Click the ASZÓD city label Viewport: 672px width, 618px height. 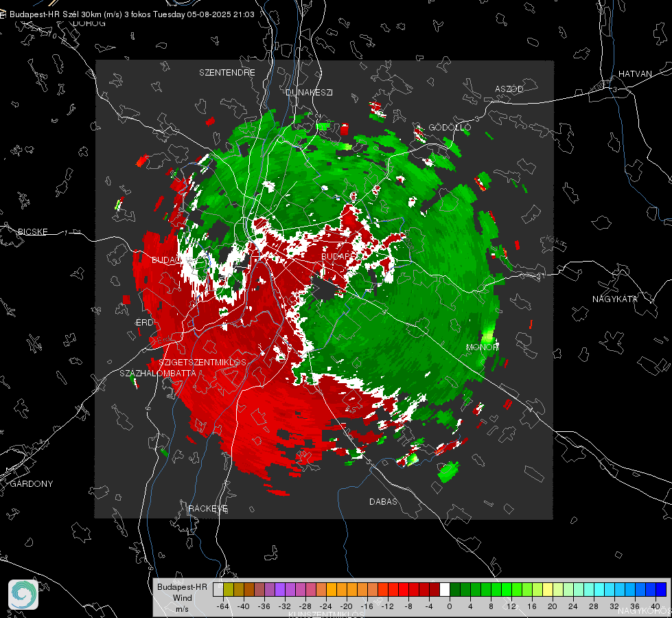509,89
